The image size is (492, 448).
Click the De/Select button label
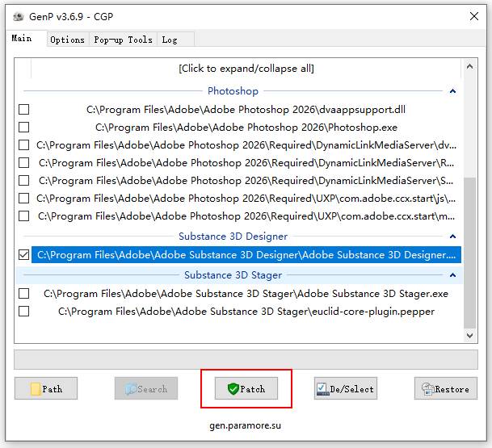pos(351,389)
